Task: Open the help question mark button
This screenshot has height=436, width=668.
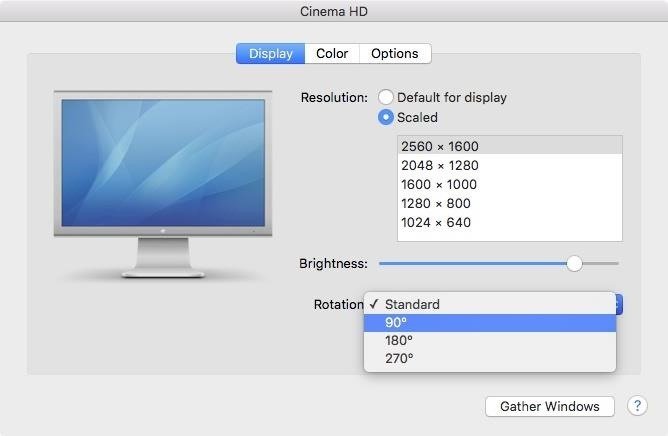Action: coord(637,405)
